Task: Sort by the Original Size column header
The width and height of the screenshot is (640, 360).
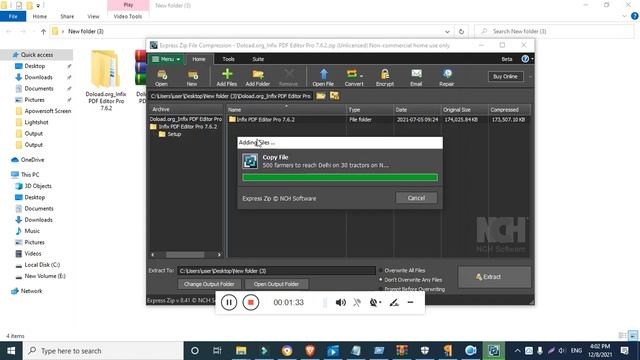Action: (465, 109)
